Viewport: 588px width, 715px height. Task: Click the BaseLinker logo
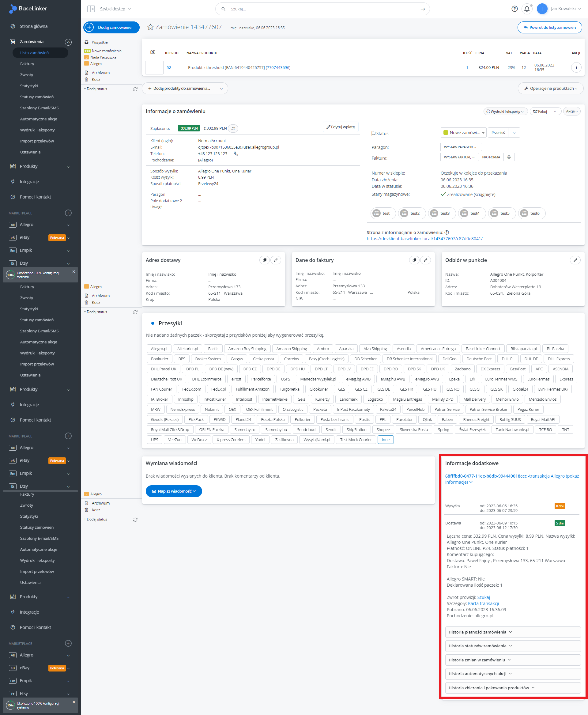click(x=28, y=9)
